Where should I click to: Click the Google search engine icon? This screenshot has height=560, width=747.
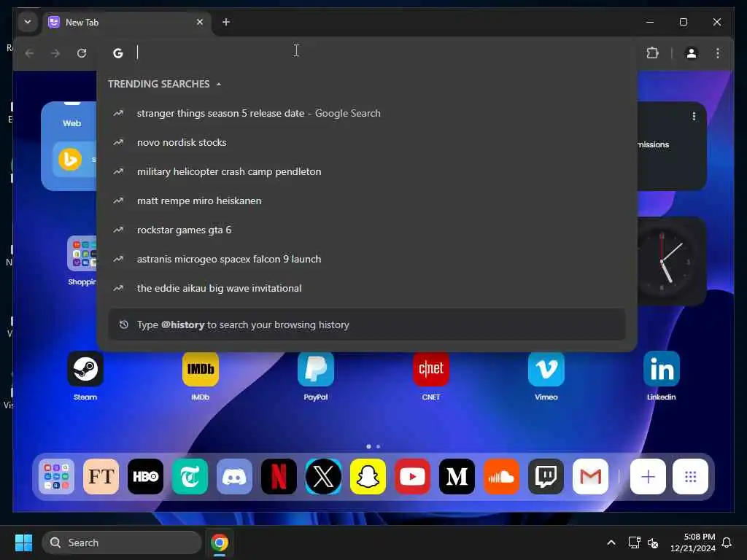pos(118,52)
